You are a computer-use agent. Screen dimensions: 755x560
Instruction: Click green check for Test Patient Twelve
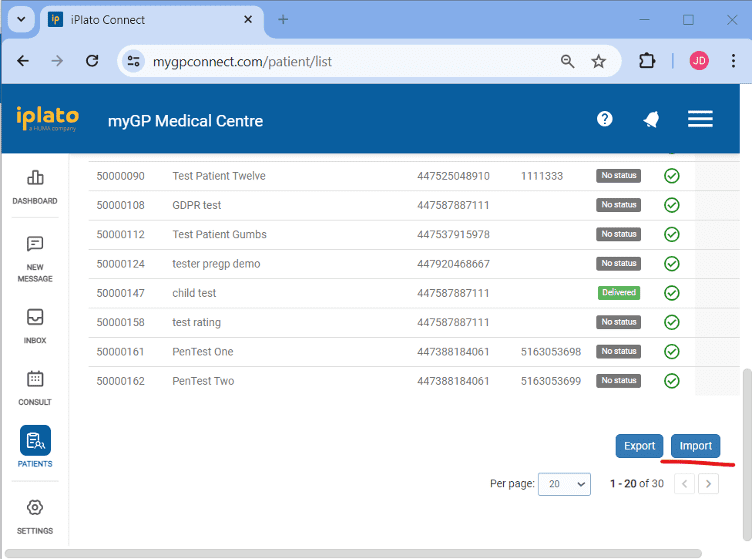pyautogui.click(x=672, y=176)
